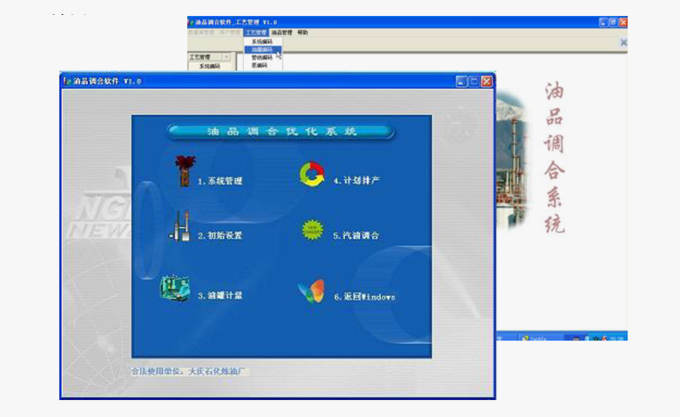Open the 汽油调合 green starburst icon
The width and height of the screenshot is (680, 417).
312,230
